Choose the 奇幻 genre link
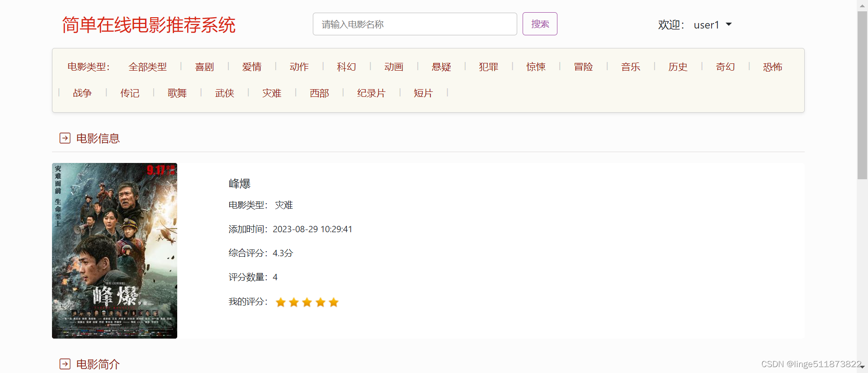 point(725,67)
